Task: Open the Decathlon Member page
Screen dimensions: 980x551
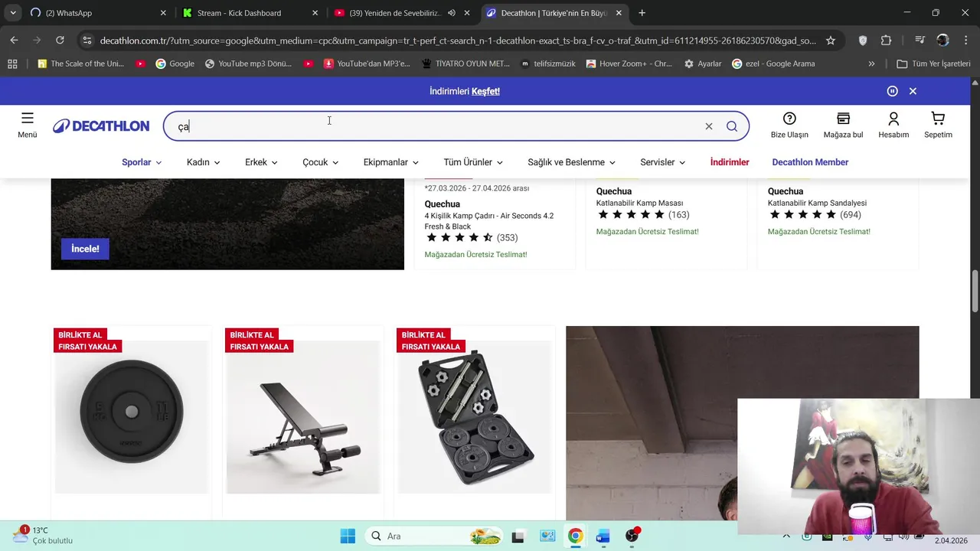Action: click(x=810, y=162)
